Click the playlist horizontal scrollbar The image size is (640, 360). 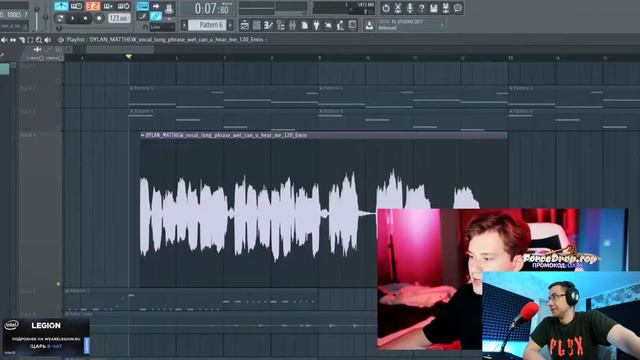(x=120, y=49)
